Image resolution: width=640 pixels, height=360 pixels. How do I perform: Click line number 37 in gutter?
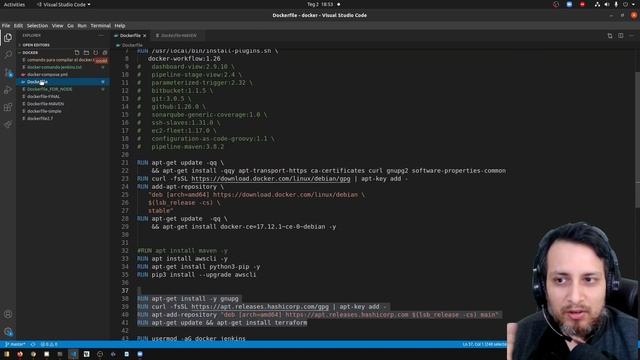point(124,291)
